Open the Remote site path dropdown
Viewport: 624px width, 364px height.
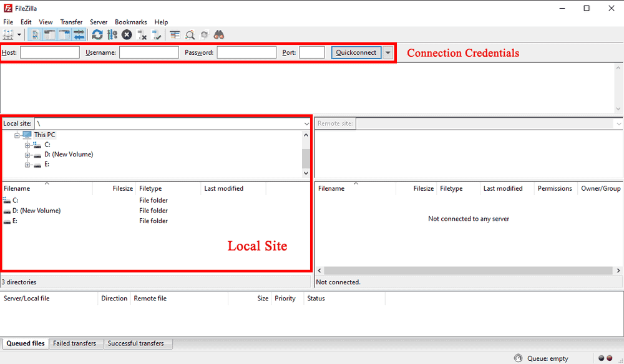tap(619, 123)
